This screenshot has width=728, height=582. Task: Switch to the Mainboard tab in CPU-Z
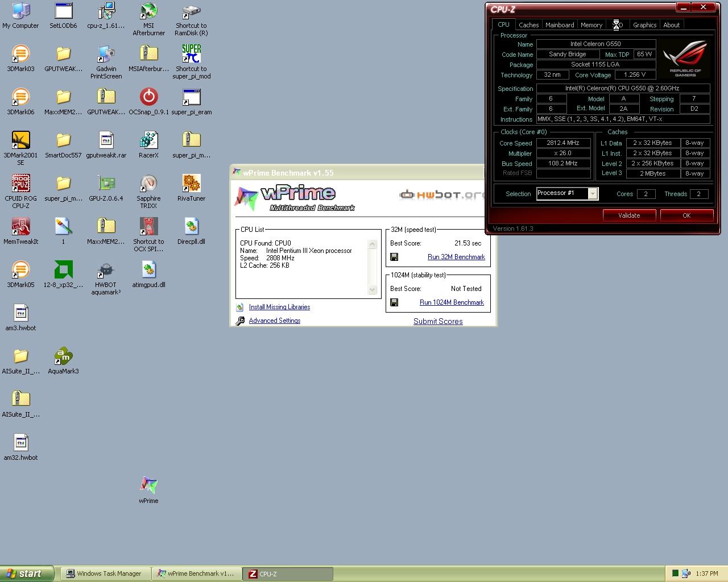tap(560, 25)
